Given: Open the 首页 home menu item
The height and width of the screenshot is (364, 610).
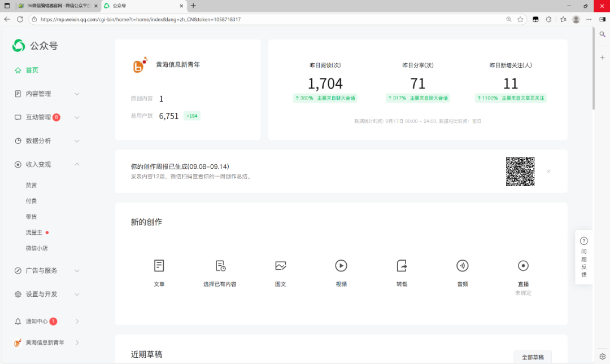Looking at the screenshot, I should click(x=32, y=71).
